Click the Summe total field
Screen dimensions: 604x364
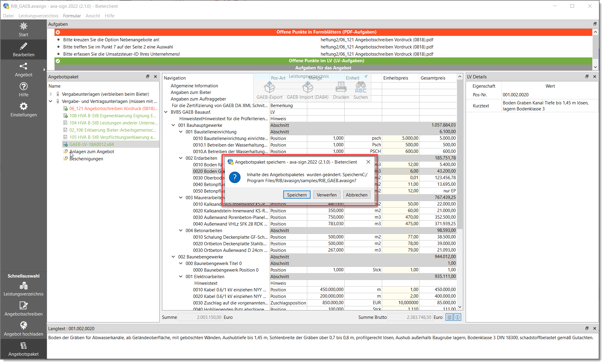pyautogui.click(x=200, y=317)
